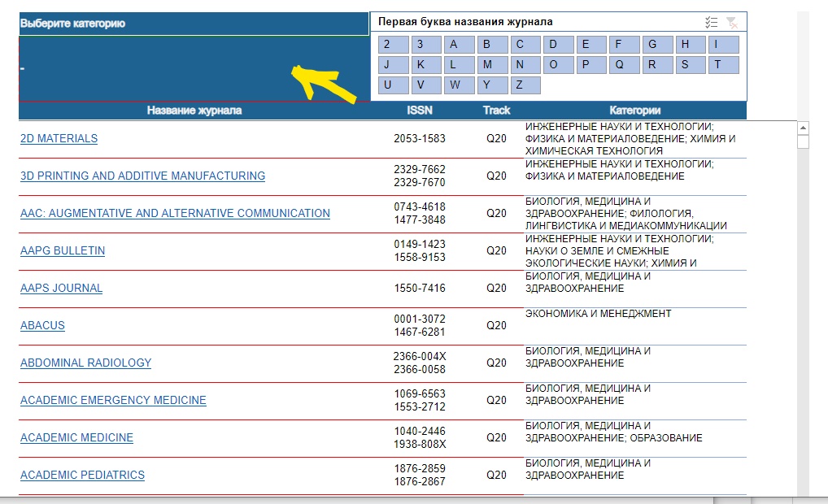Click the 'Первая буква названия журнала' slicer title
This screenshot has height=504, width=828.
[x=465, y=22]
